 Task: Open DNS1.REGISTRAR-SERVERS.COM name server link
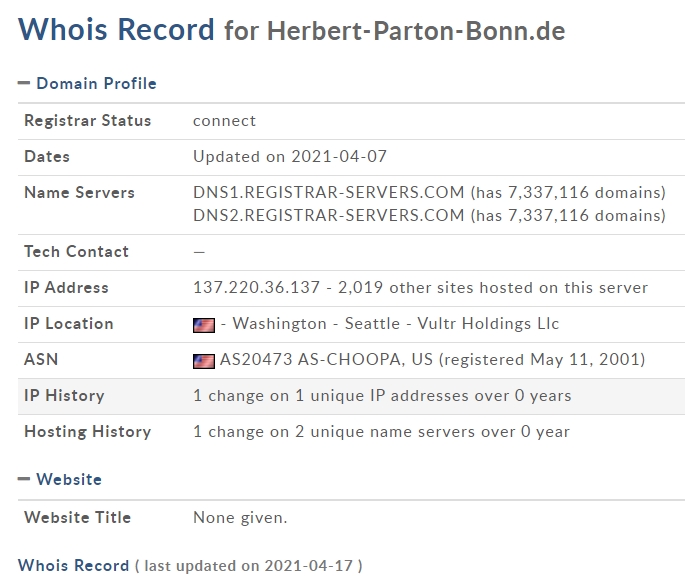[329, 192]
